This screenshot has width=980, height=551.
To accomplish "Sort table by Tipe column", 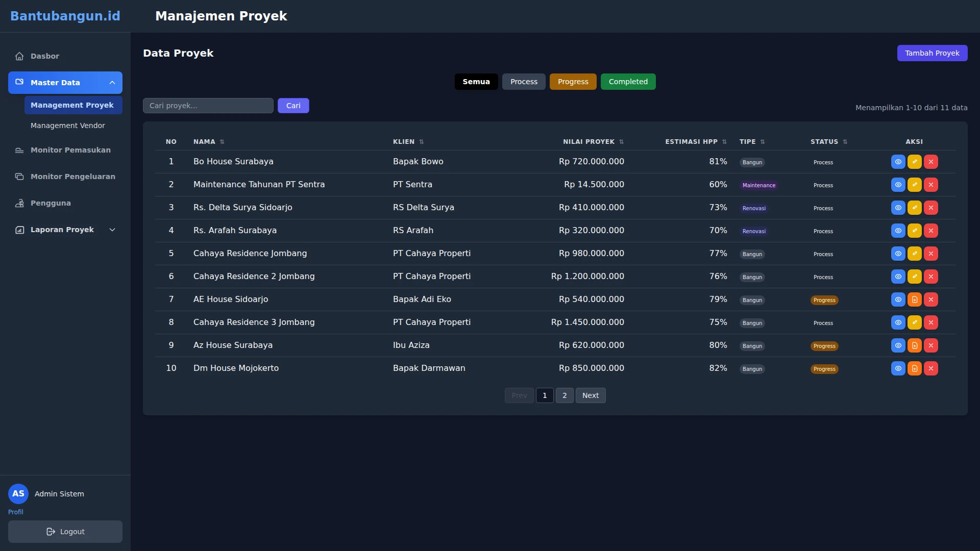I will (x=752, y=142).
